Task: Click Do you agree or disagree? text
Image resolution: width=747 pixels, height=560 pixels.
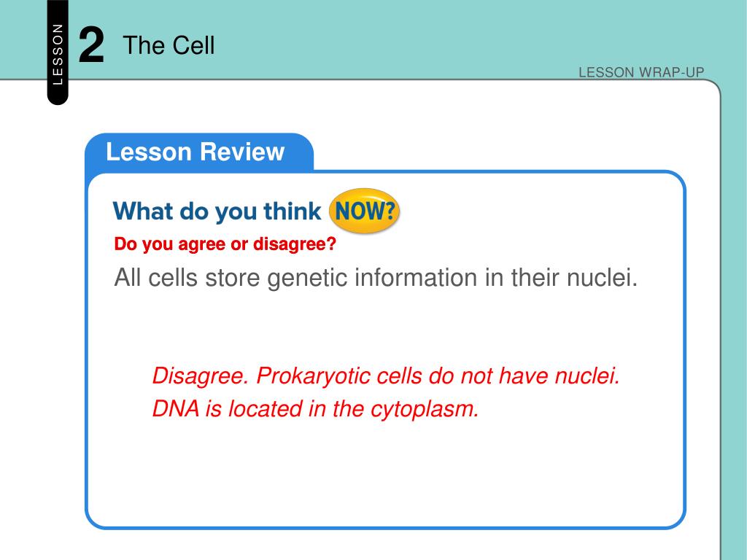Action: pyautogui.click(x=225, y=244)
